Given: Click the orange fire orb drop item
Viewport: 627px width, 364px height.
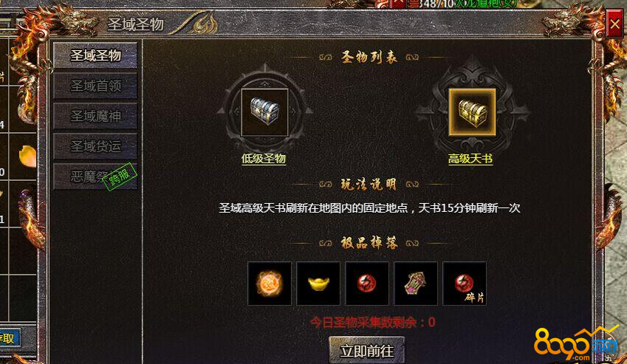Looking at the screenshot, I should tap(270, 284).
